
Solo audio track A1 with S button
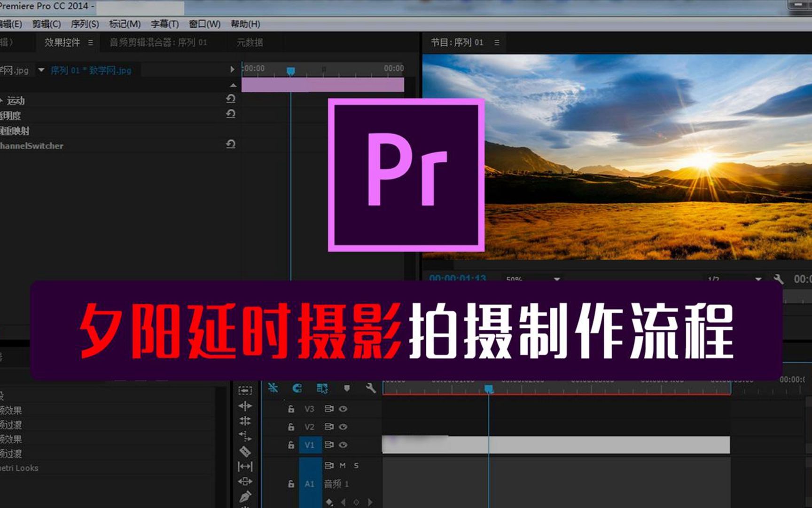click(x=356, y=465)
